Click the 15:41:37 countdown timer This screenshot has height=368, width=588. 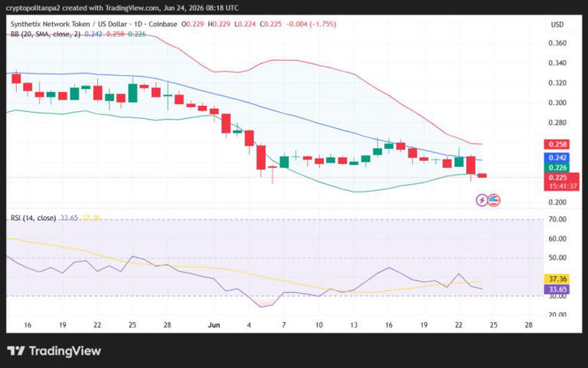click(x=563, y=186)
